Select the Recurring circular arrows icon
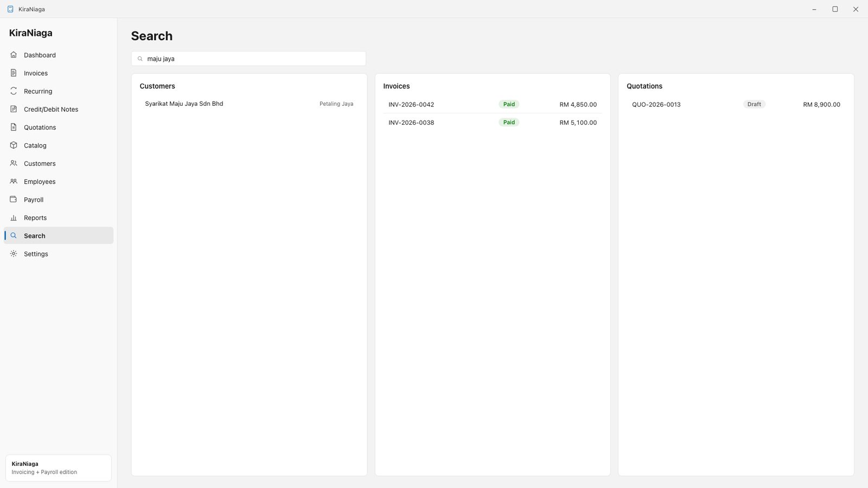The image size is (868, 488). 14,91
